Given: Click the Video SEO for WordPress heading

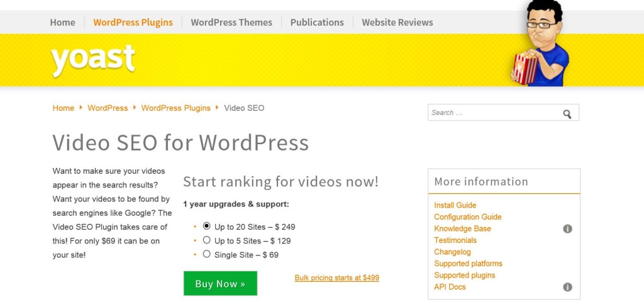Looking at the screenshot, I should (x=180, y=143).
